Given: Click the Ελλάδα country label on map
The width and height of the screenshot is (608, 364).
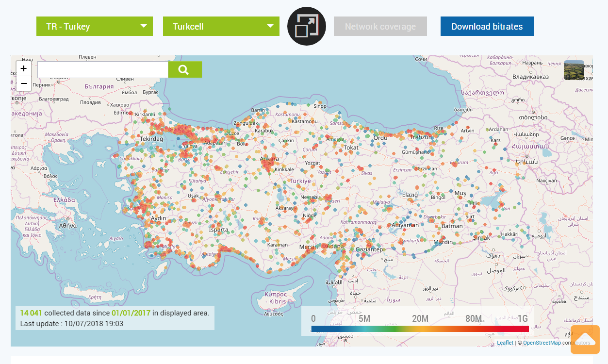Looking at the screenshot, I should coord(63,199).
